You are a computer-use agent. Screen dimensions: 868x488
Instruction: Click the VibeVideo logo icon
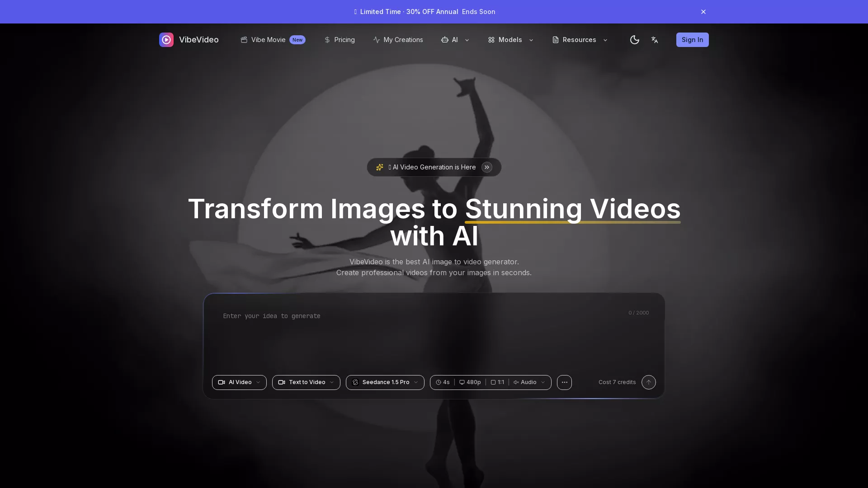coord(166,40)
